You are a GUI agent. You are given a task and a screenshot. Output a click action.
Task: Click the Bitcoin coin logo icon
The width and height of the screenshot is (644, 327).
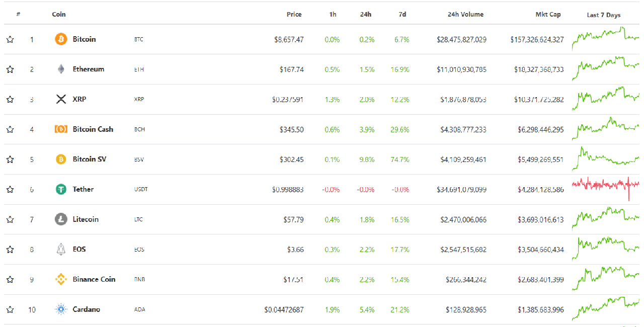61,39
